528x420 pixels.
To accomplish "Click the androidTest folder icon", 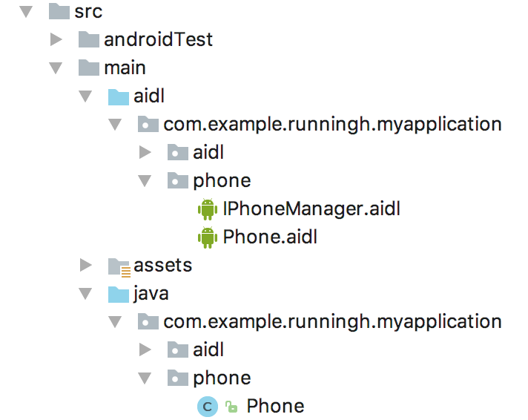I will click(88, 40).
